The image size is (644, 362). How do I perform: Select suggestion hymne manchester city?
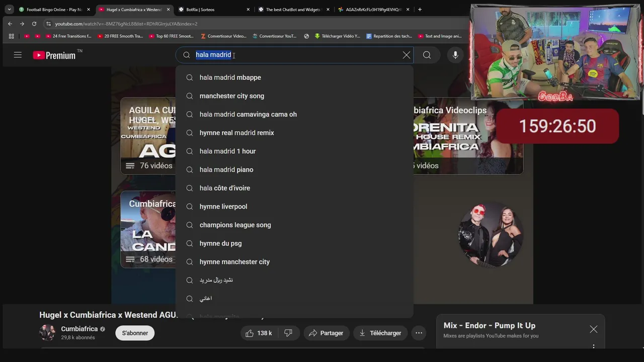click(294, 262)
